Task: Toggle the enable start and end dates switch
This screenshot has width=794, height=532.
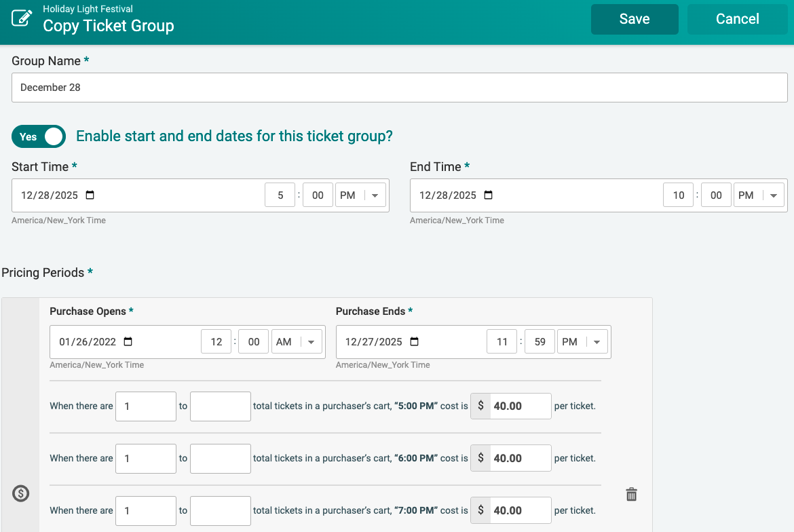Action: (x=39, y=136)
